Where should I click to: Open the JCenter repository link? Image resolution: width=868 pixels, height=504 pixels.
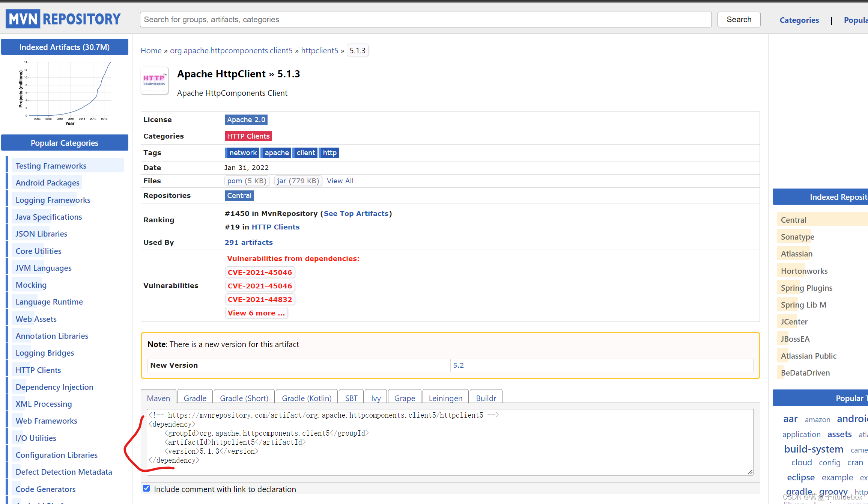click(794, 321)
